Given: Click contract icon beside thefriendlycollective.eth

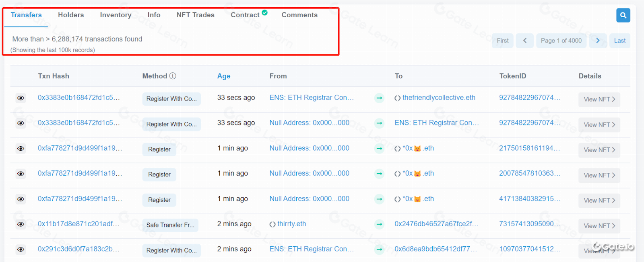Looking at the screenshot, I should pyautogui.click(x=397, y=98).
